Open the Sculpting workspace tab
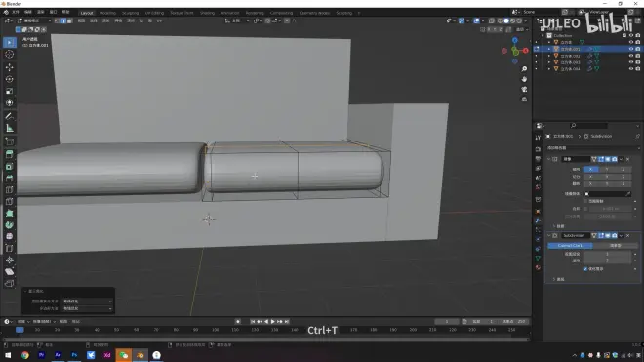The image size is (644, 362). 130,13
